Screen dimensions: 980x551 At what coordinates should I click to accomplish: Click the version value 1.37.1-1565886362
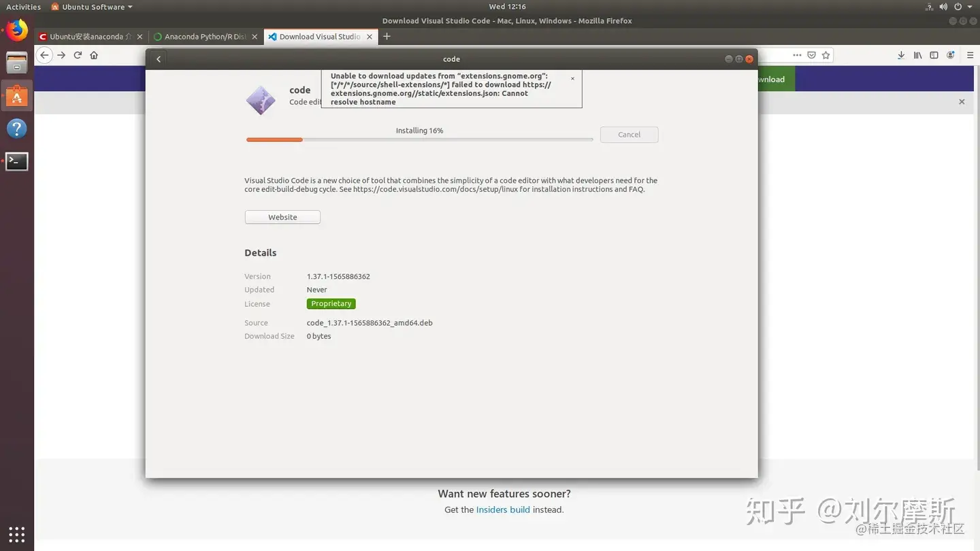coord(338,277)
